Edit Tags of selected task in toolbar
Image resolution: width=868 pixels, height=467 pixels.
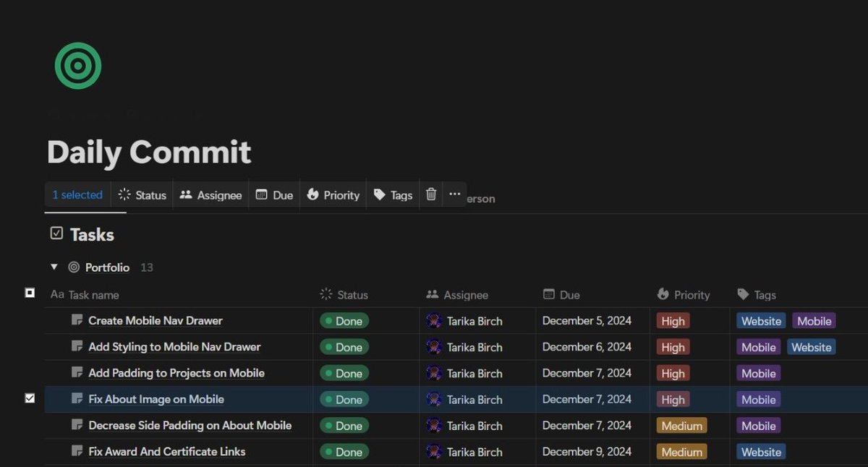pyautogui.click(x=393, y=194)
